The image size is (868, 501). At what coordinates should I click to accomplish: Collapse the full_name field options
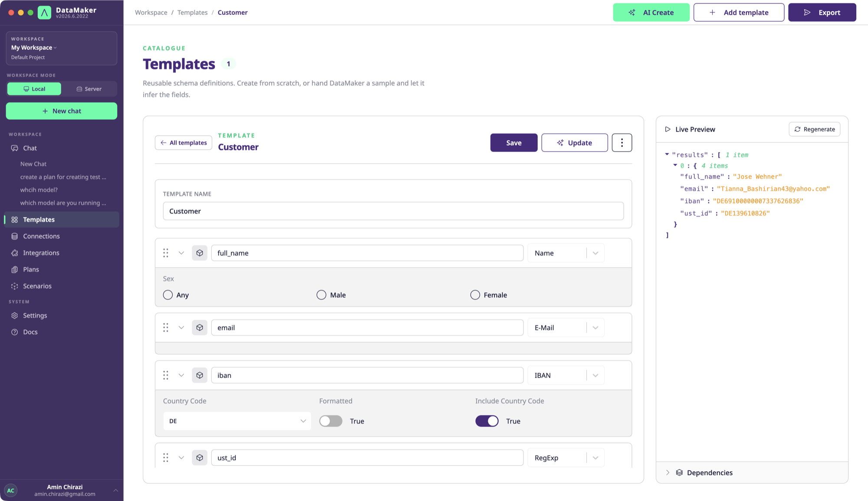pos(181,253)
